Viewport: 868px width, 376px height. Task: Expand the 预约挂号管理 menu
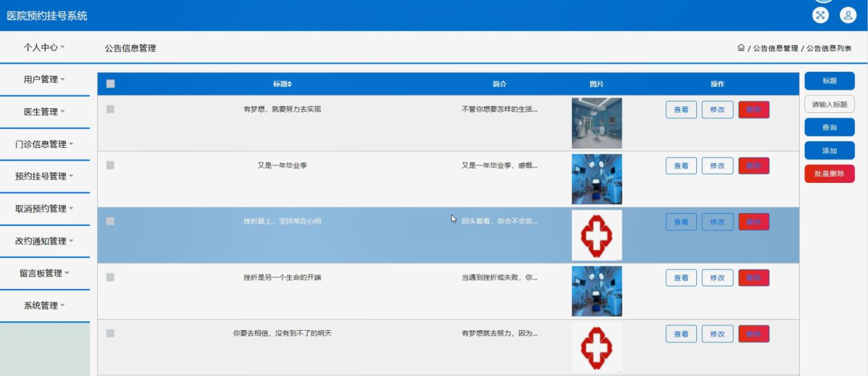tap(44, 176)
